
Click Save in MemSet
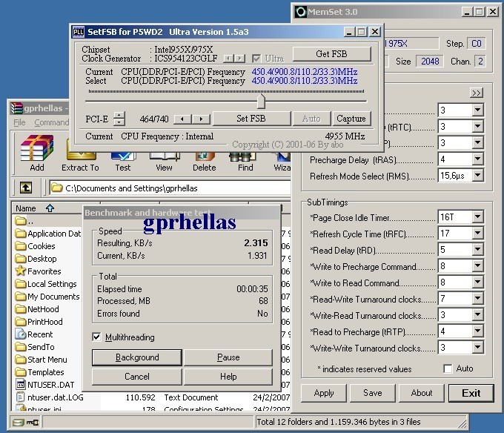click(373, 393)
